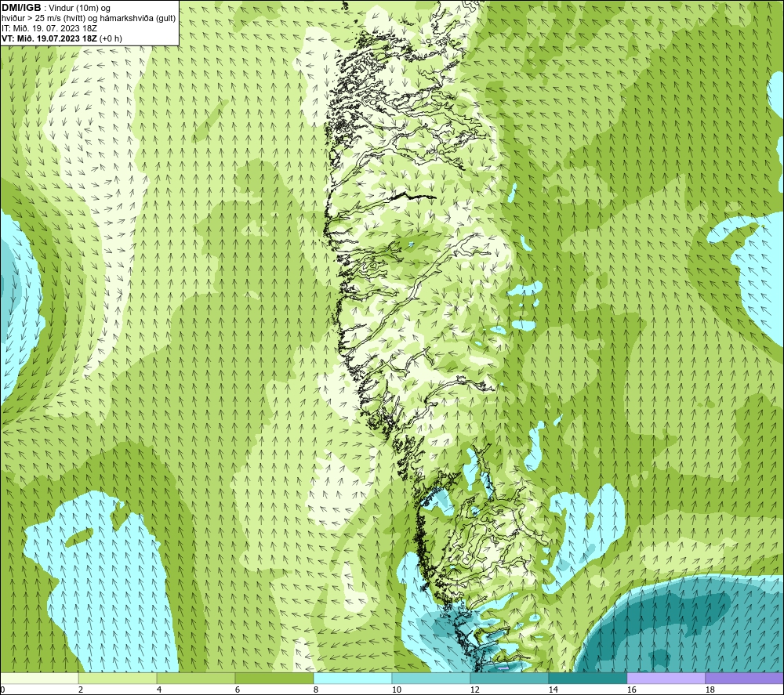This screenshot has width=784, height=695.
Task: Click the scale label '4'
Action: click(x=159, y=690)
